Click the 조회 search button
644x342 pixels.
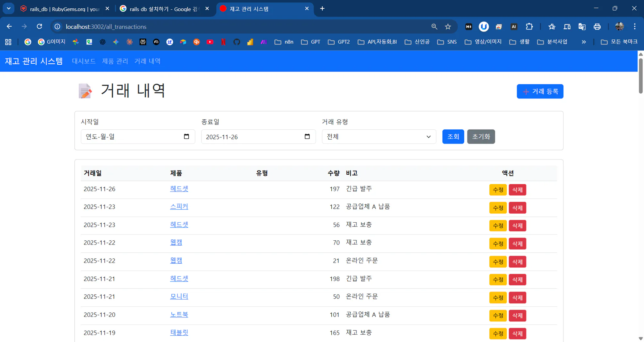(x=453, y=136)
